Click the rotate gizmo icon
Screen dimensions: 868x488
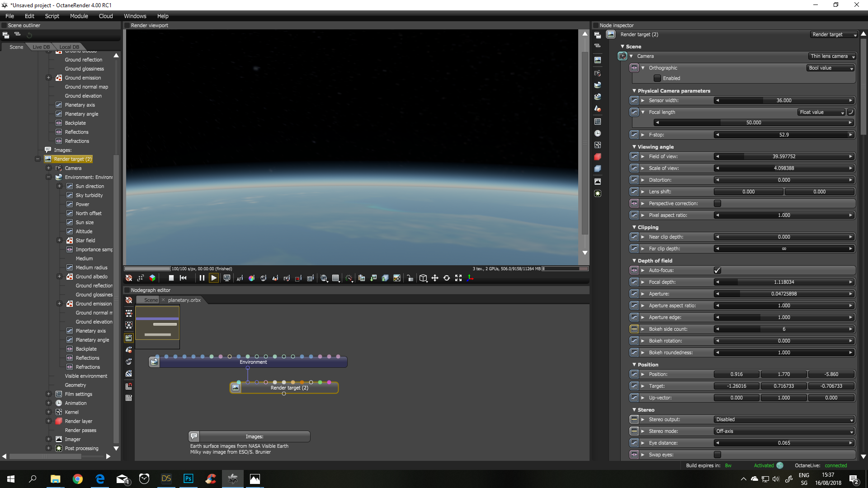coord(447,278)
